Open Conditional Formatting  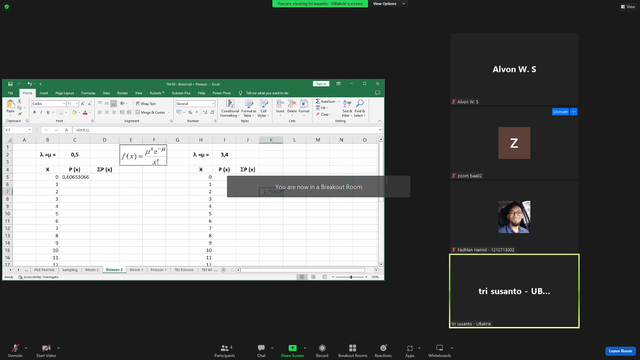(x=229, y=109)
